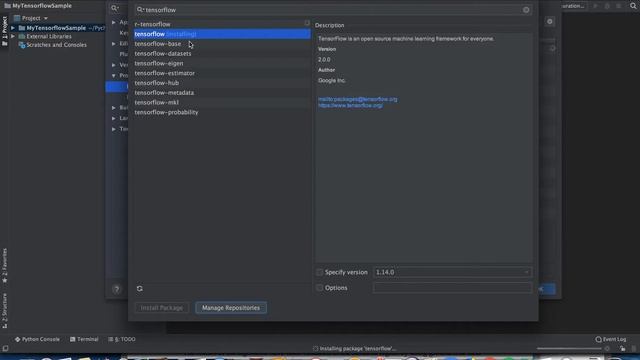Open the Favorites tool window stripe
This screenshot has height=360, width=640.
coord(4,265)
